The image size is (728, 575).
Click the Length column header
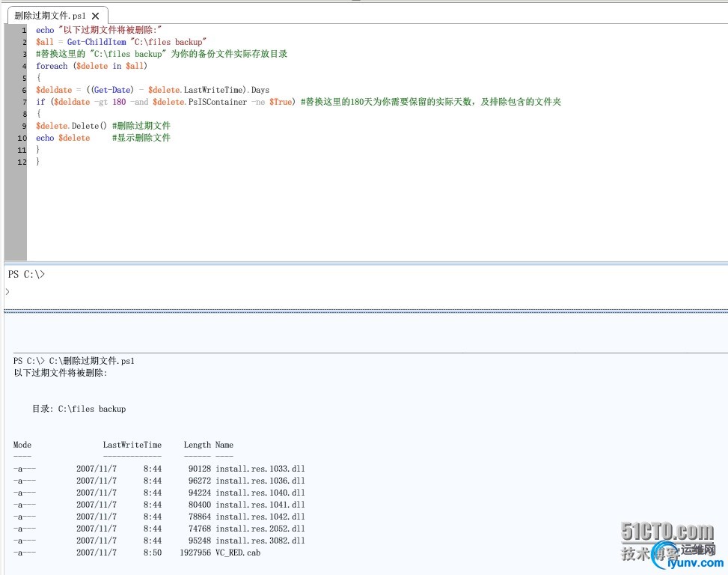[198, 445]
